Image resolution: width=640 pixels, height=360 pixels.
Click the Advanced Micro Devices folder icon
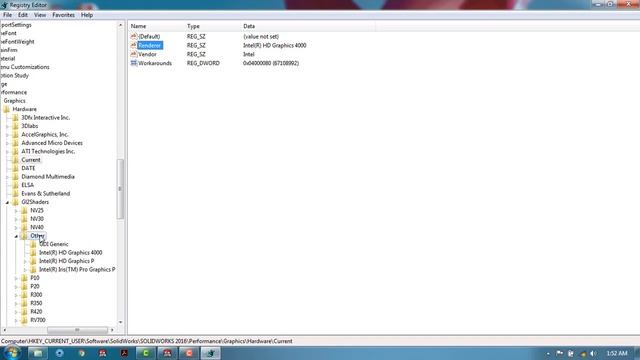point(16,143)
